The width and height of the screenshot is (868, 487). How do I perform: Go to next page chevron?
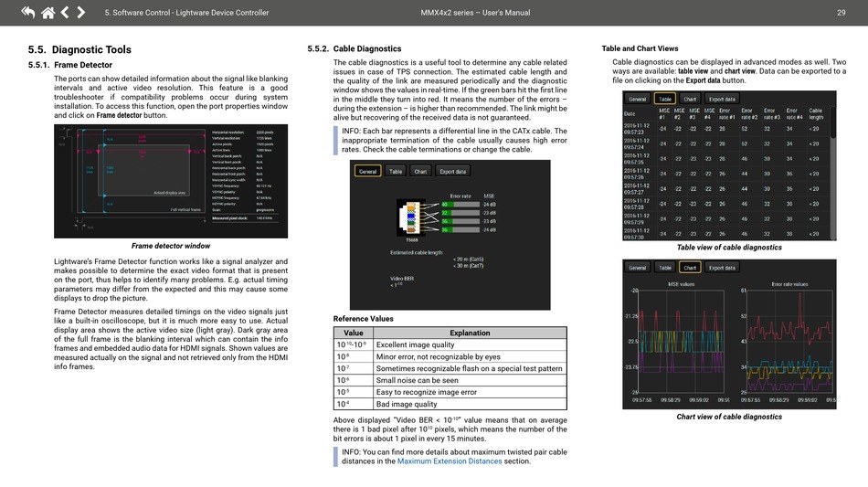80,12
